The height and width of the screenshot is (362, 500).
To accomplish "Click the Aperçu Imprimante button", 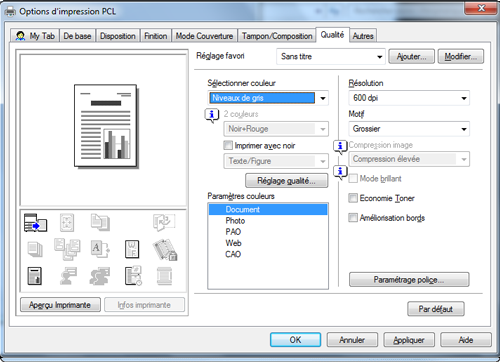I will pos(60,305).
